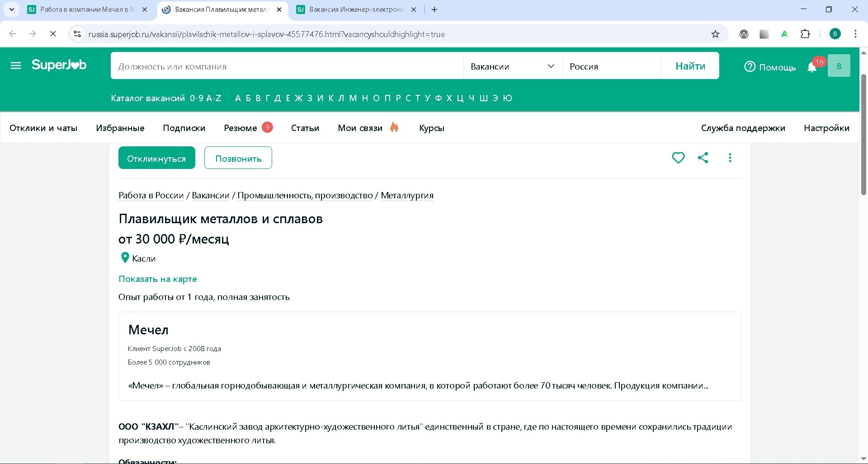Focus the Должность или компания search field
This screenshot has width=868, height=464.
287,66
